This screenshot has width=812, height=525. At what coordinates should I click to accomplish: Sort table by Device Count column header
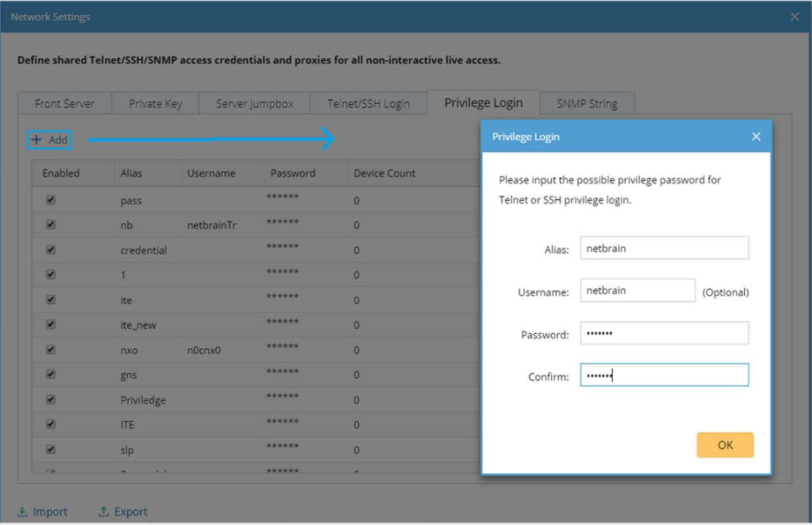[384, 173]
